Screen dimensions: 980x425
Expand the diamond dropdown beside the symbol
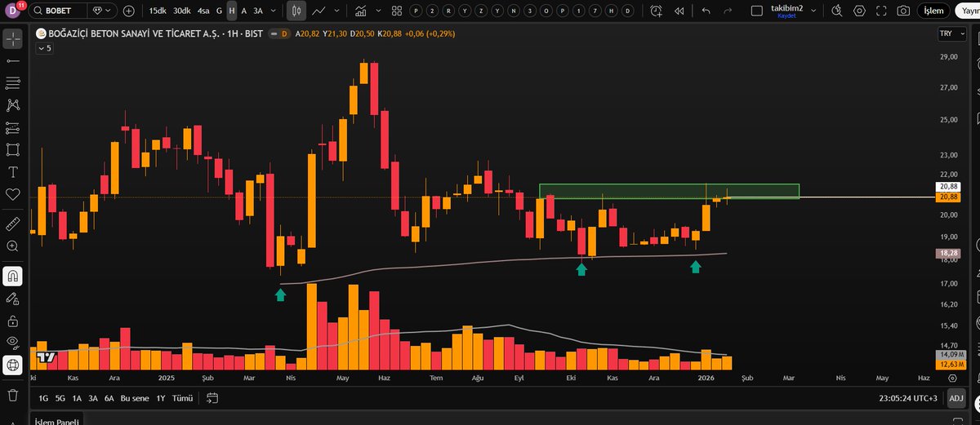pos(103,11)
